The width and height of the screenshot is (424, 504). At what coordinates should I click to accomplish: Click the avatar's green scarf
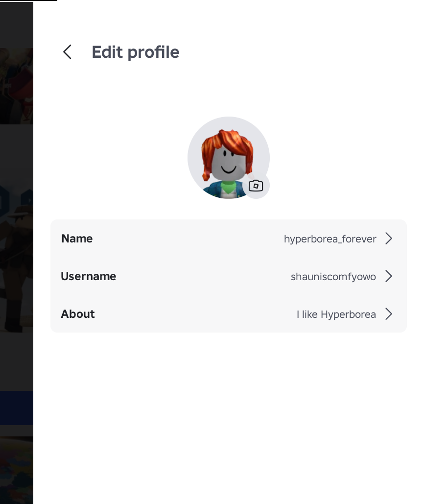228,187
